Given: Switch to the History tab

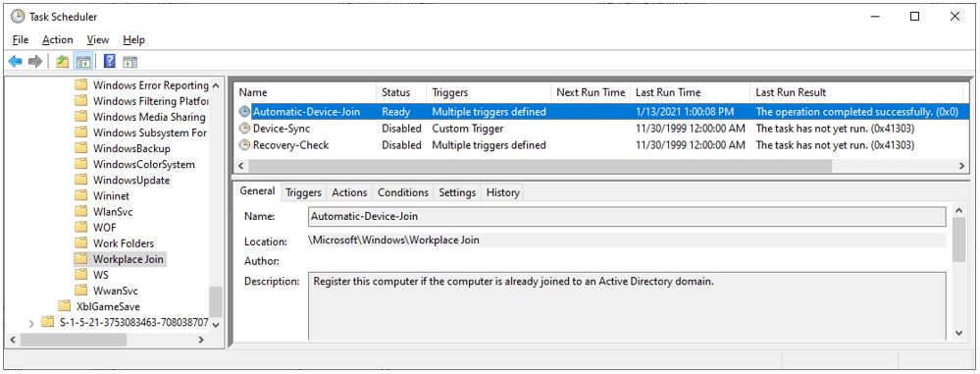Looking at the screenshot, I should point(502,192).
